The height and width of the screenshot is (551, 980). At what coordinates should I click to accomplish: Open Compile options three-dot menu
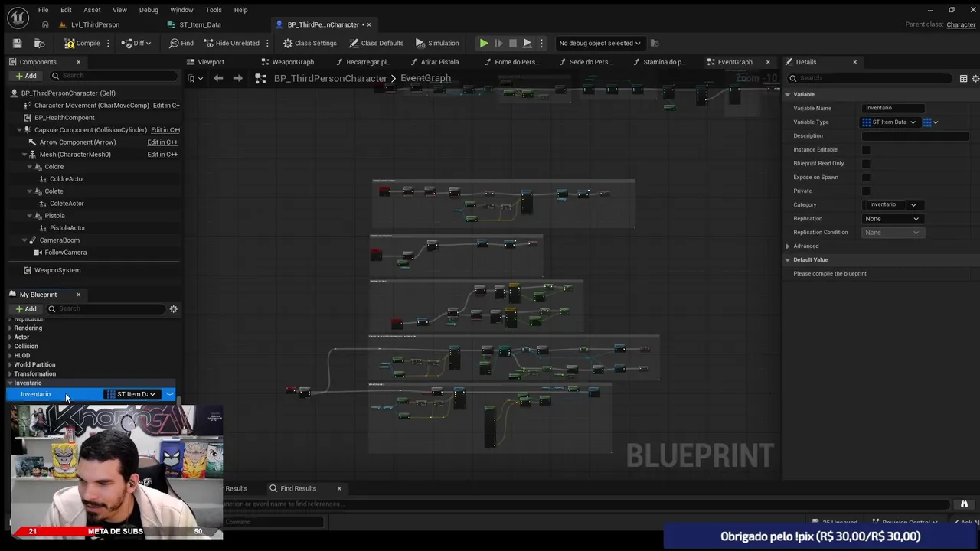coord(109,43)
